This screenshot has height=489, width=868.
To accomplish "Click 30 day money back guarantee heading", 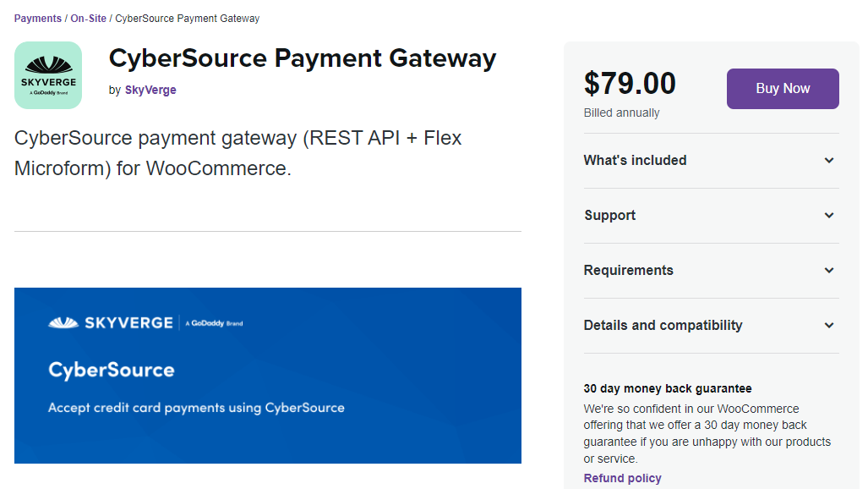I will tap(667, 389).
